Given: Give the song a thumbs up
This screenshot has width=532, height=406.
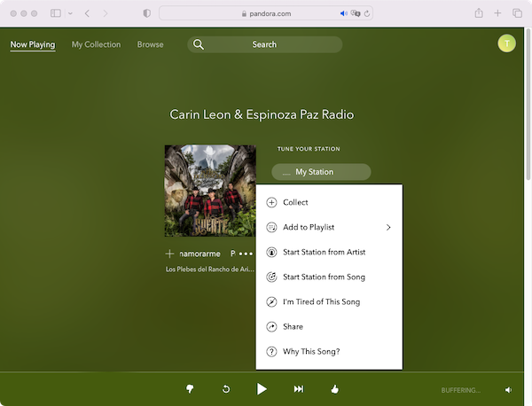Looking at the screenshot, I should click(335, 388).
